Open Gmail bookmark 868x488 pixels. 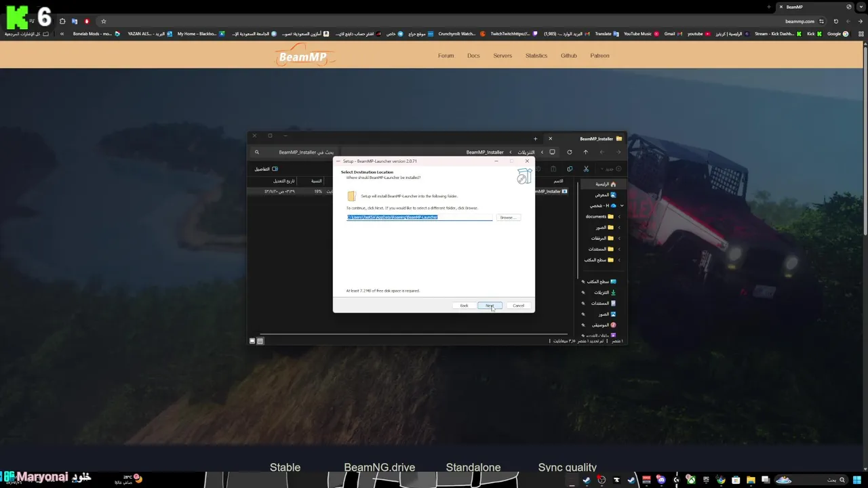coord(672,34)
